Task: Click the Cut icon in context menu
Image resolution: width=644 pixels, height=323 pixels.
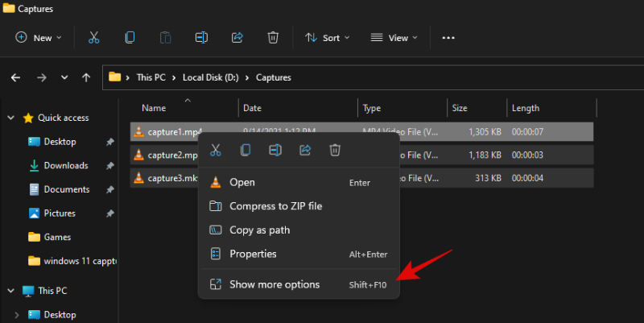Action: point(216,150)
